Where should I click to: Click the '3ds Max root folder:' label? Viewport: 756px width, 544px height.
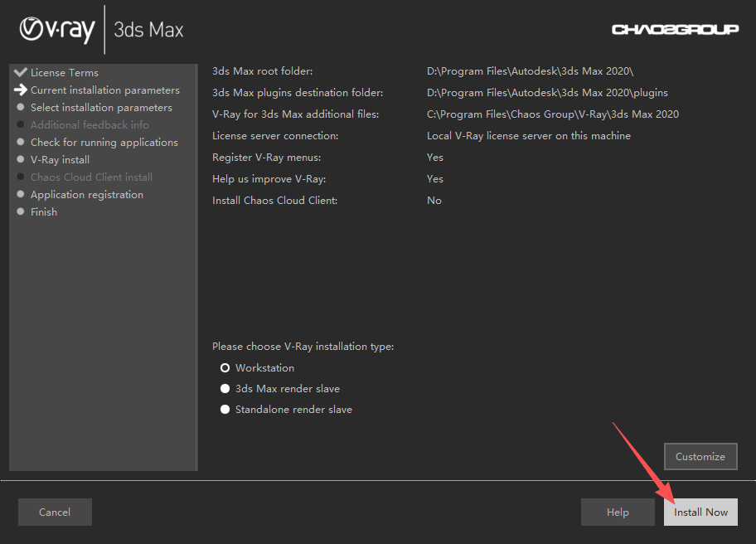262,71
